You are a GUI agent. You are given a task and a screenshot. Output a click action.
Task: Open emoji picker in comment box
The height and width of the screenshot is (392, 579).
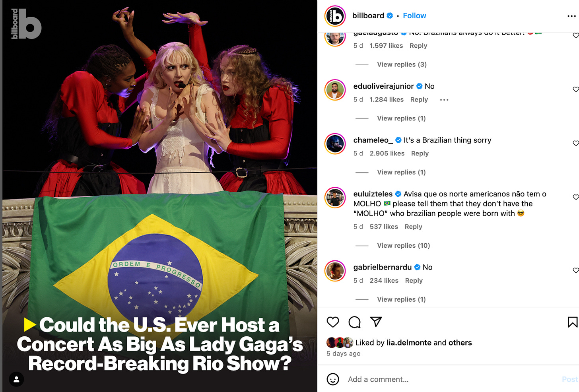pyautogui.click(x=333, y=379)
